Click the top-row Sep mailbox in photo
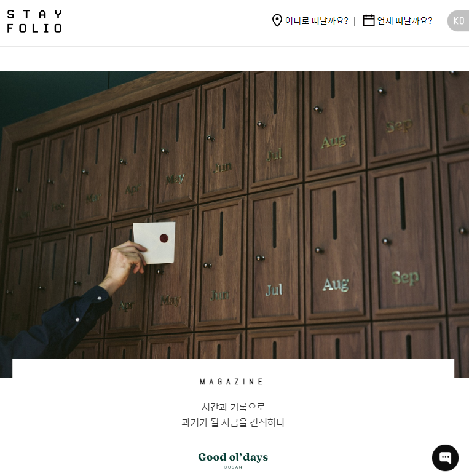The image size is (469, 476). (x=400, y=117)
